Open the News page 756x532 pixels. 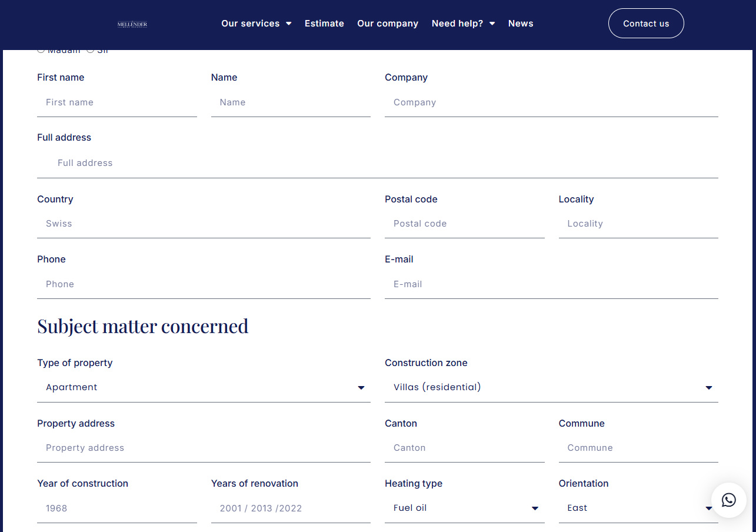click(x=521, y=24)
